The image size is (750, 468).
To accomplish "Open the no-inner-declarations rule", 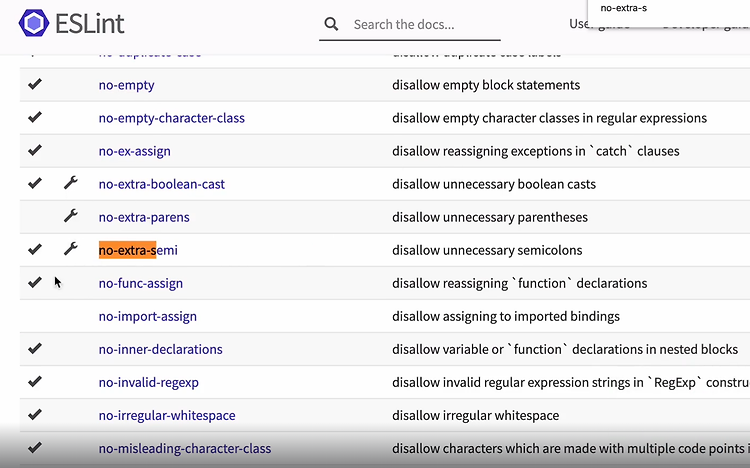I will point(160,349).
